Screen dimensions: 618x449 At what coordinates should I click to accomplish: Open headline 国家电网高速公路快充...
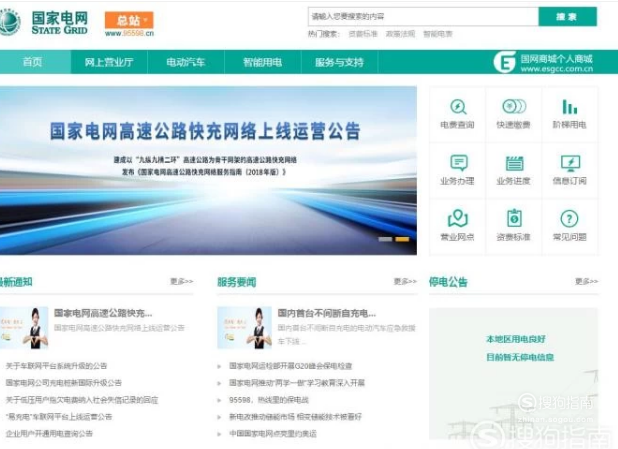tap(103, 313)
